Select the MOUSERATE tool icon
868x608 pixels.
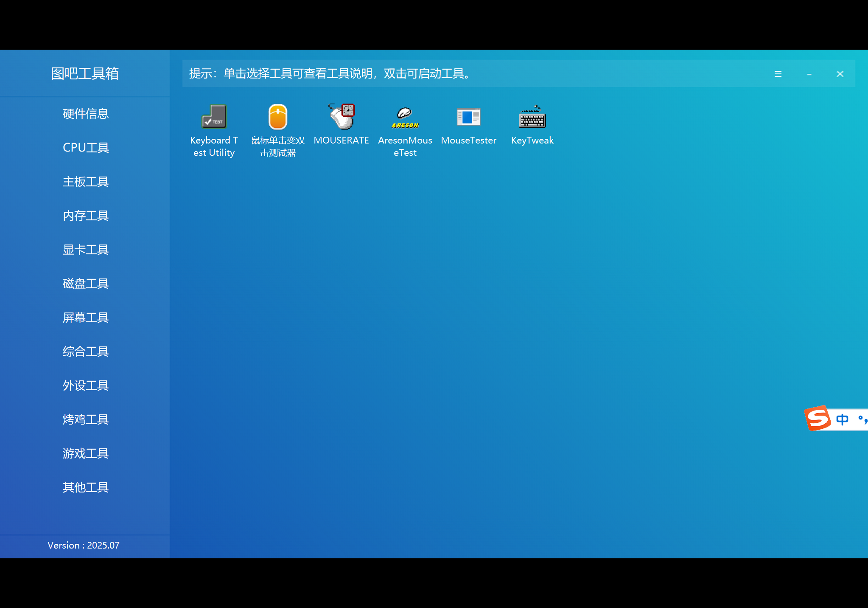pos(342,116)
